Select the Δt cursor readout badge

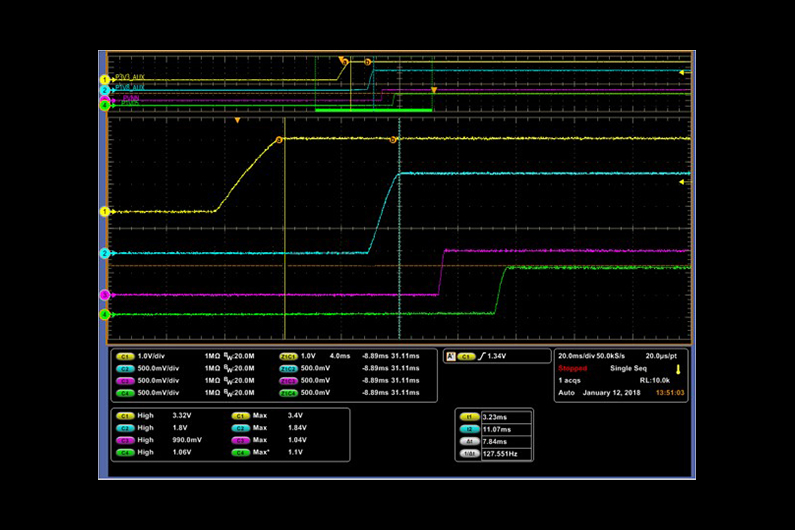pos(469,441)
